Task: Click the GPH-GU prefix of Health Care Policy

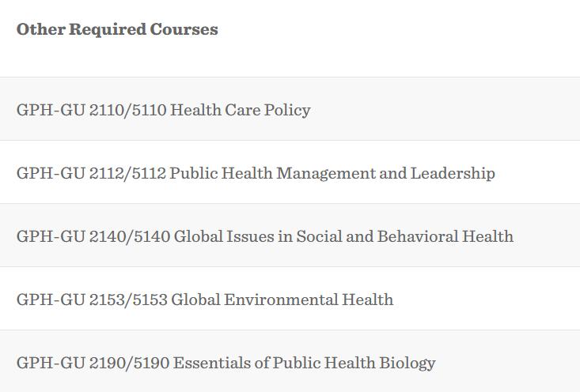Action: tap(51, 110)
